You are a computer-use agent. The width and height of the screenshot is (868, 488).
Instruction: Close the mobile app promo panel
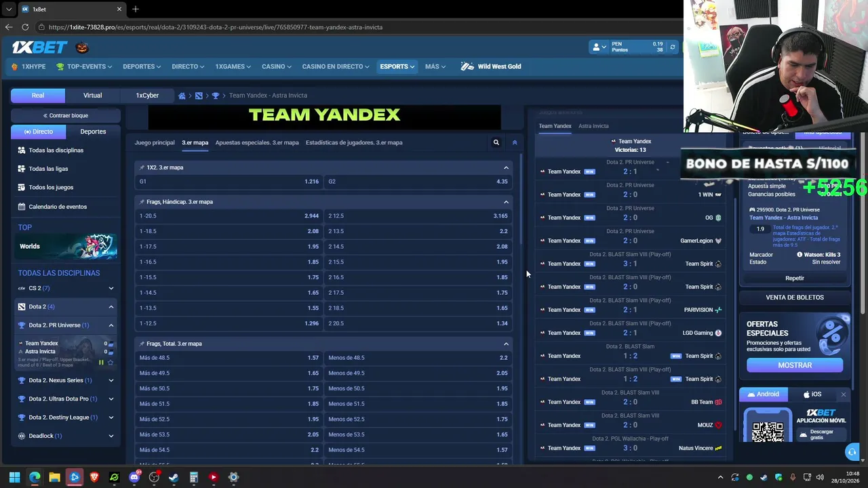point(844,394)
